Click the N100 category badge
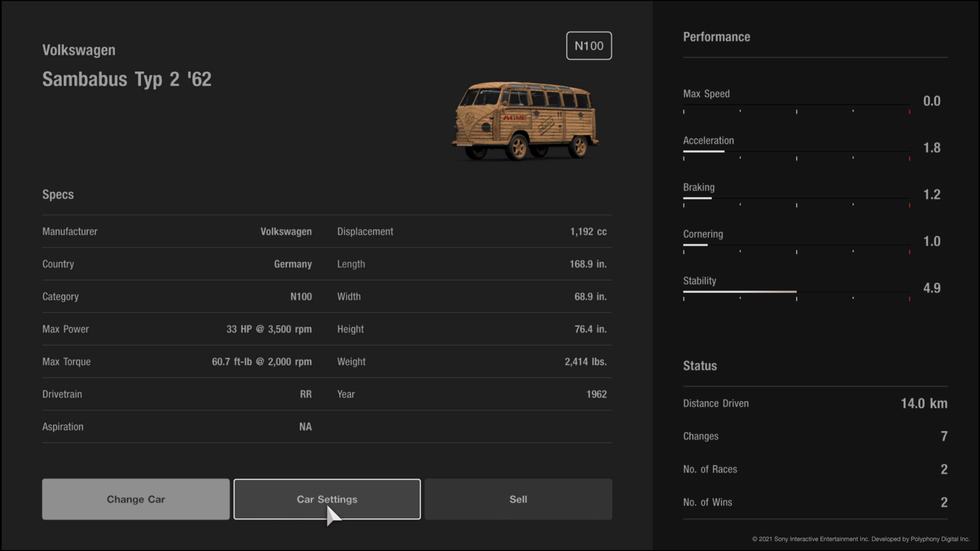Screen dimensions: 980x551 [589, 46]
